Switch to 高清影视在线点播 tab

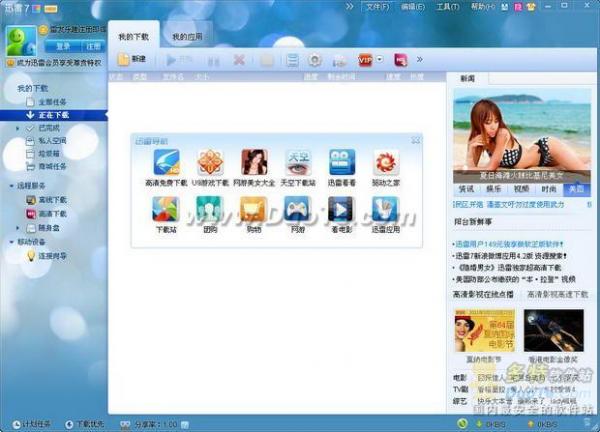(x=483, y=294)
